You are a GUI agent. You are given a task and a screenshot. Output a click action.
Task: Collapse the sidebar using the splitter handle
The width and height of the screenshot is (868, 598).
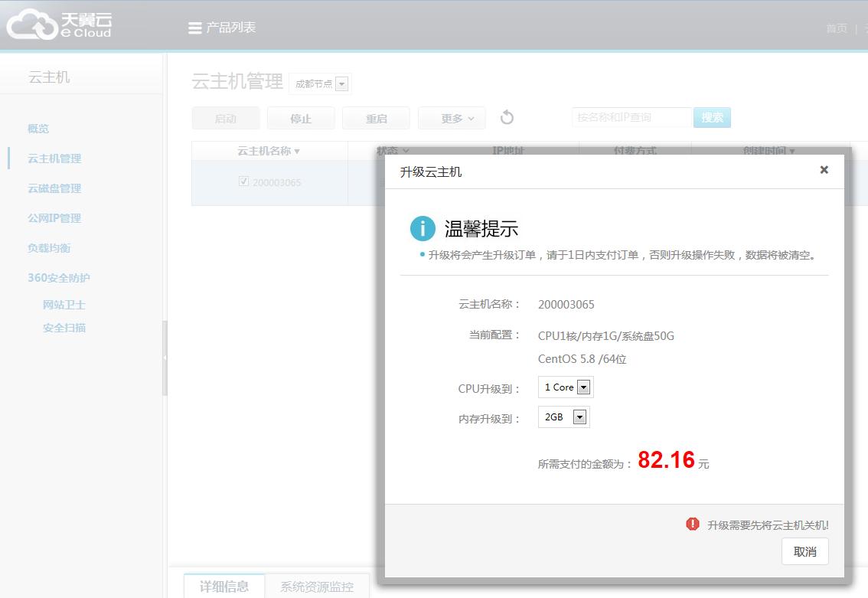click(165, 358)
